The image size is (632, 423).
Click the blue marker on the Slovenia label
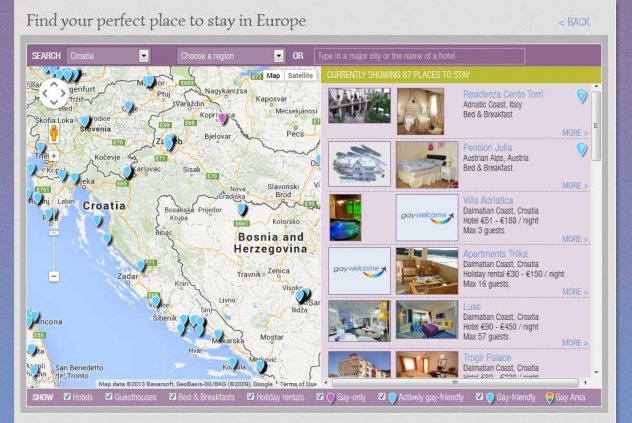pyautogui.click(x=85, y=121)
